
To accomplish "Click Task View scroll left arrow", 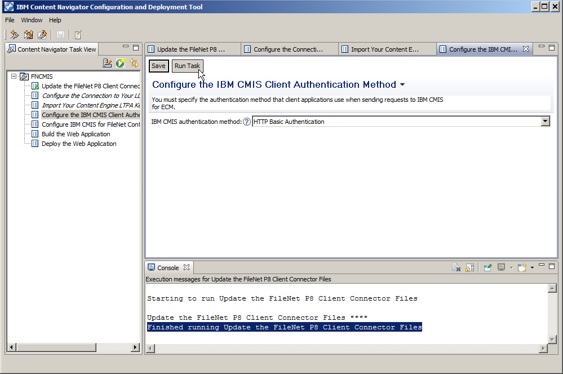I will 12,347.
